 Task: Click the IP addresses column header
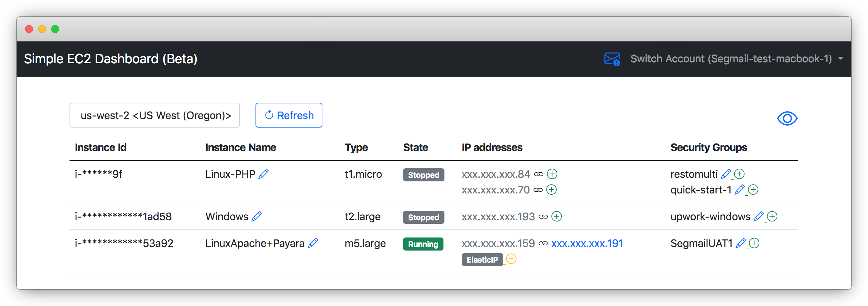click(492, 147)
